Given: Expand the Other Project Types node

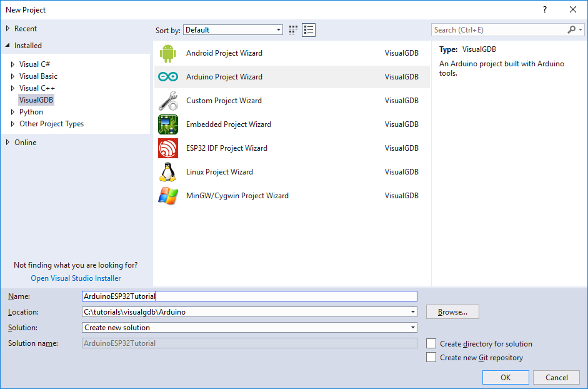Looking at the screenshot, I should point(12,124).
